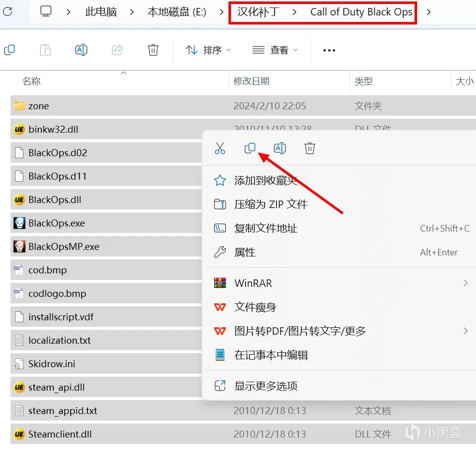Screen dimensions: 476x452
Task: Click the refresh icon in address bar
Action: 7,12
